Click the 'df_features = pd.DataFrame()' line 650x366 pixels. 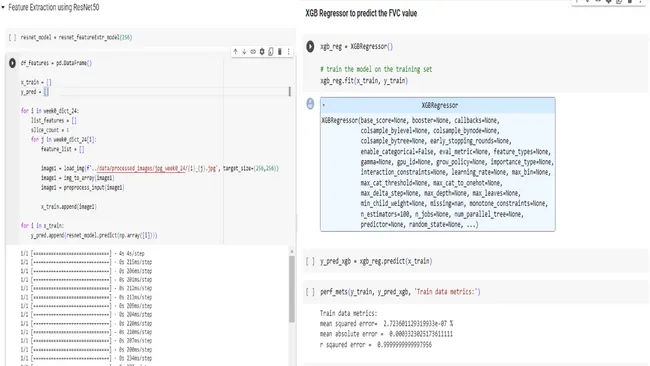[56, 63]
